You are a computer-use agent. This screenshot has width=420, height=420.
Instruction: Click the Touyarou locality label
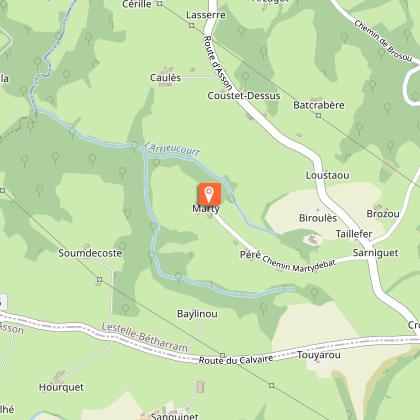tap(319, 355)
